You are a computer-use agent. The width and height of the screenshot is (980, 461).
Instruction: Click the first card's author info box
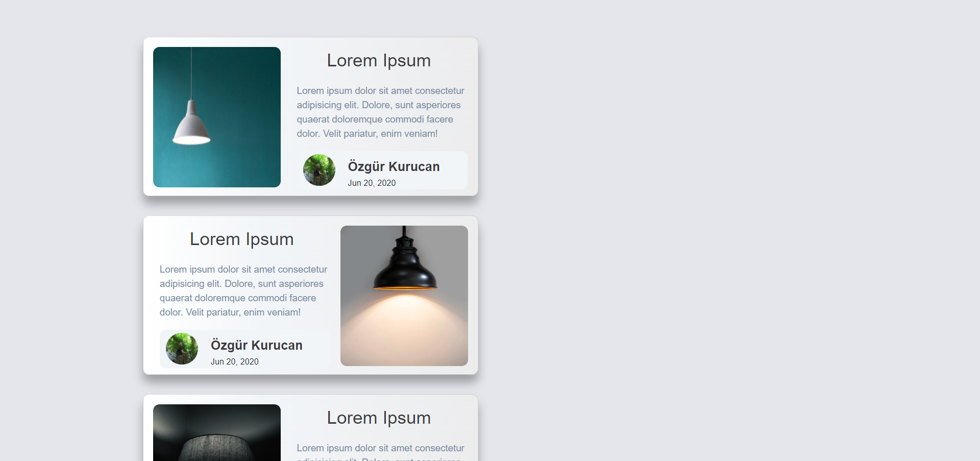[x=382, y=170]
